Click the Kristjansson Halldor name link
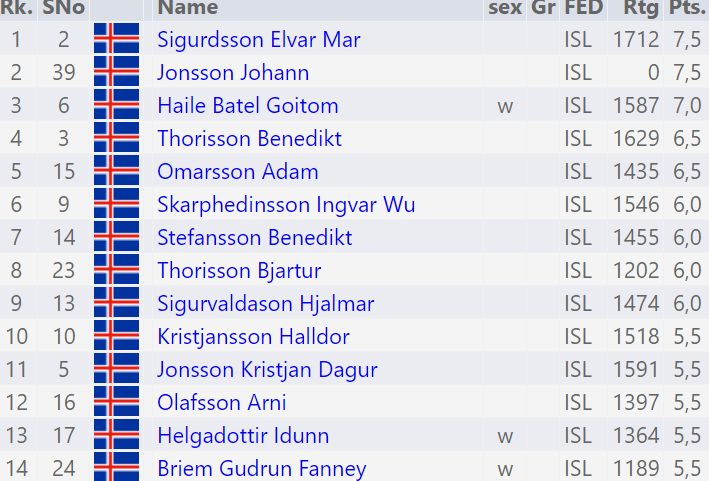Image resolution: width=709 pixels, height=481 pixels. [254, 337]
